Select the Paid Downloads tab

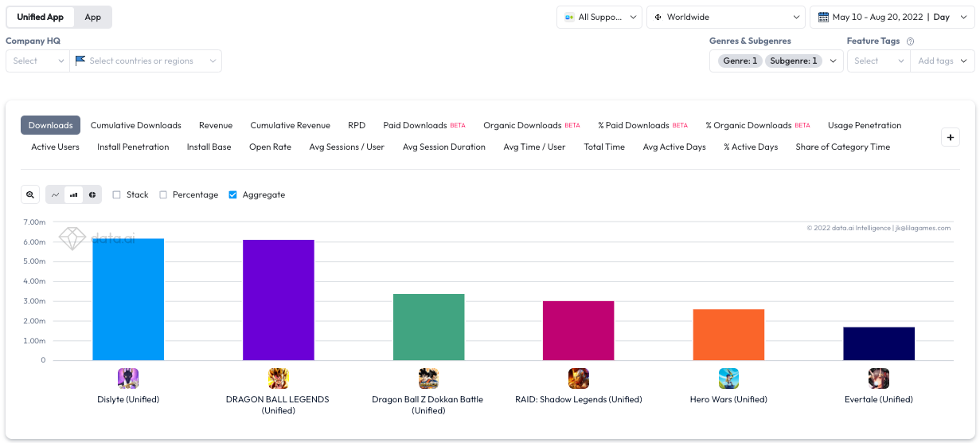[x=424, y=125]
